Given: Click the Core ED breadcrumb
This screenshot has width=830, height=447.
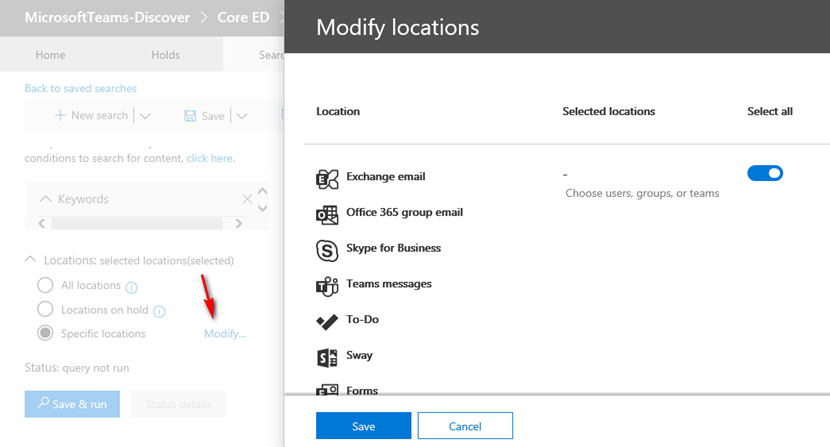Looking at the screenshot, I should pyautogui.click(x=243, y=17).
